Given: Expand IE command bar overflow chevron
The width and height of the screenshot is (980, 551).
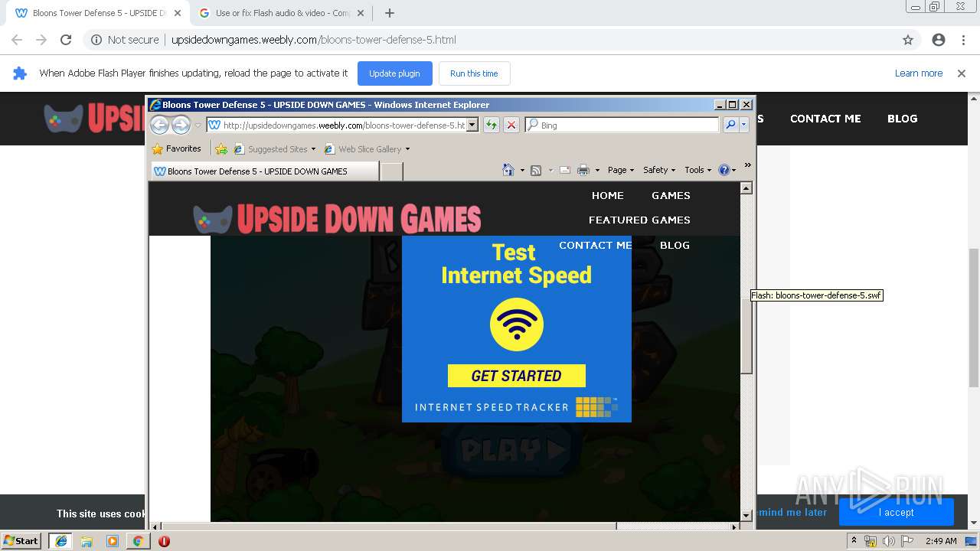Looking at the screenshot, I should [748, 165].
